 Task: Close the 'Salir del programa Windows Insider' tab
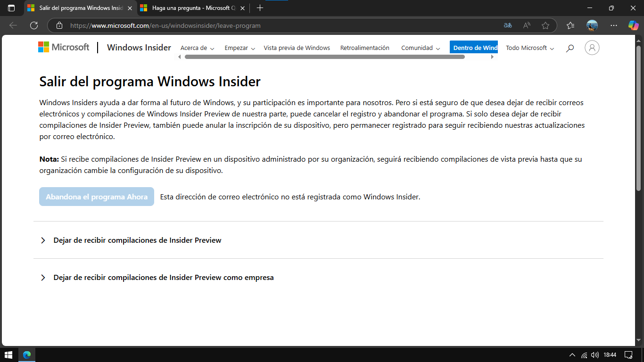click(x=130, y=8)
